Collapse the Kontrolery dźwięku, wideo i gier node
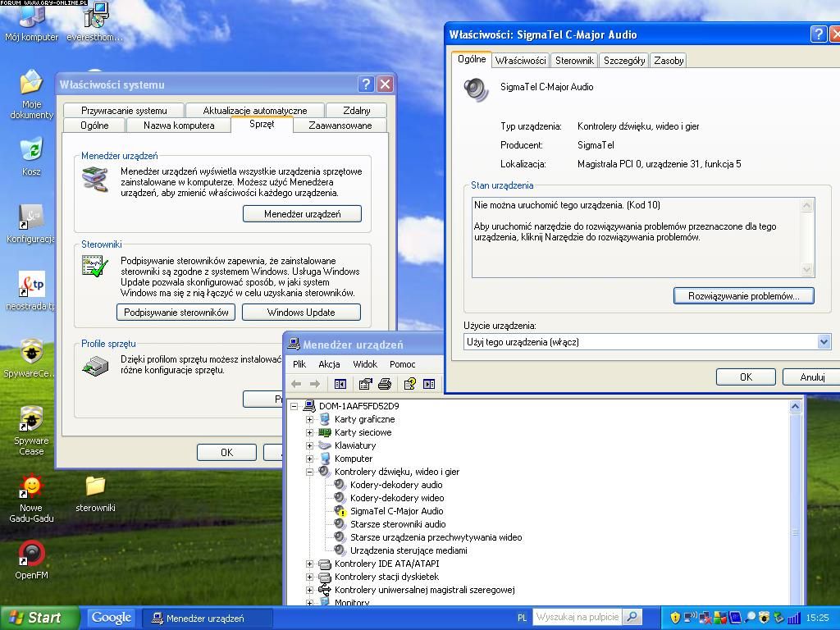This screenshot has width=840, height=630. point(310,472)
